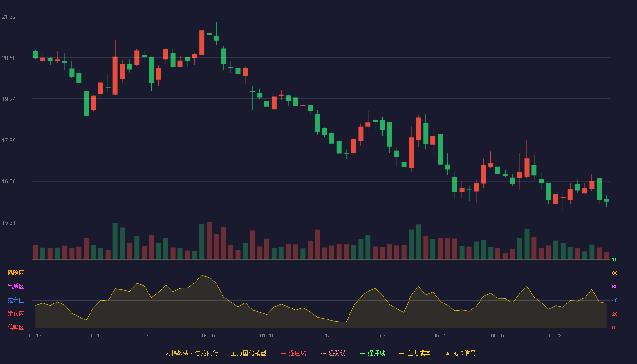Click the 16.55 price axis label
This screenshot has height=364, width=637.
[9, 182]
